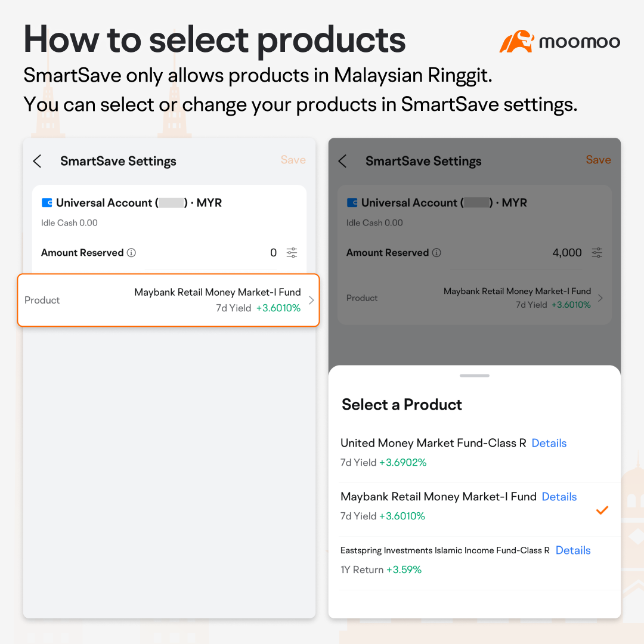
Task: Click the Universal Account badge icon on right screen
Action: point(352,203)
